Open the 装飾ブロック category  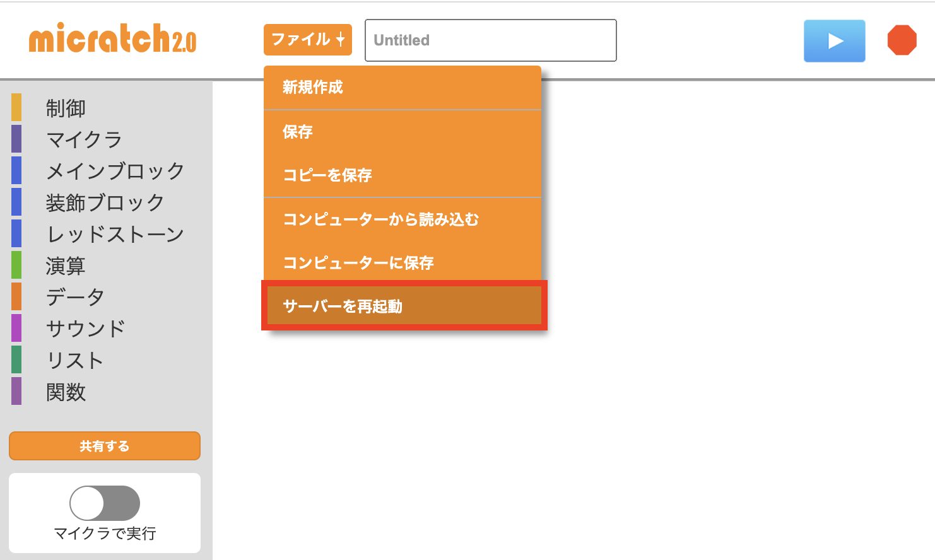point(105,202)
